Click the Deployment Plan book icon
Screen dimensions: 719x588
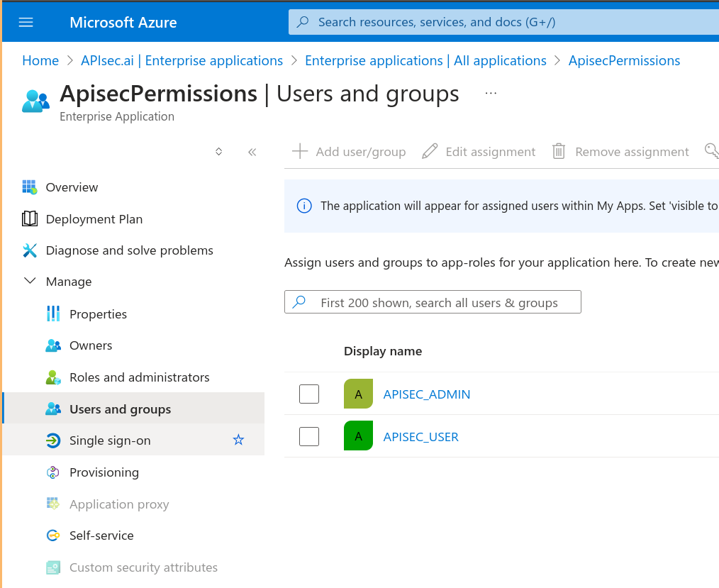coord(30,219)
